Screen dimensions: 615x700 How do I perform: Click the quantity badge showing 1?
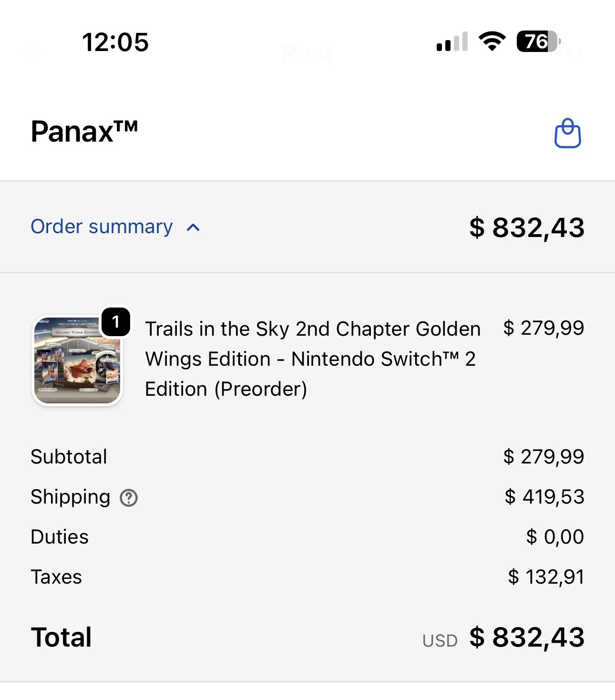coord(116,322)
